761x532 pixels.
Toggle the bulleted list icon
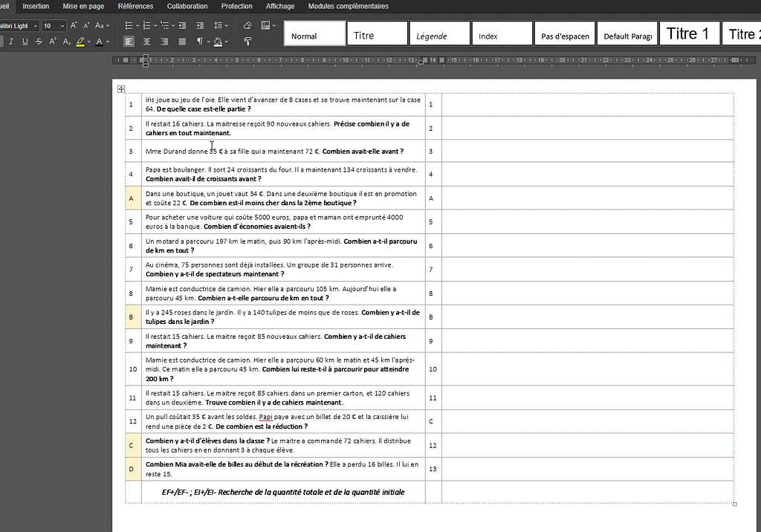point(128,26)
